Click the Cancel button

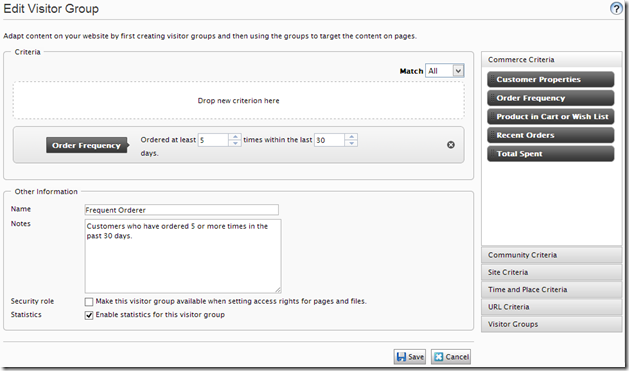451,357
